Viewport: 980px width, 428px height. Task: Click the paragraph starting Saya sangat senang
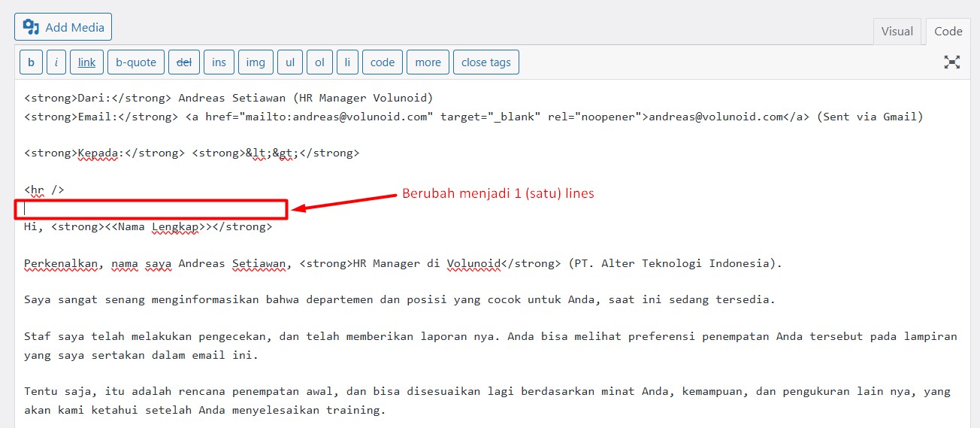point(399,299)
